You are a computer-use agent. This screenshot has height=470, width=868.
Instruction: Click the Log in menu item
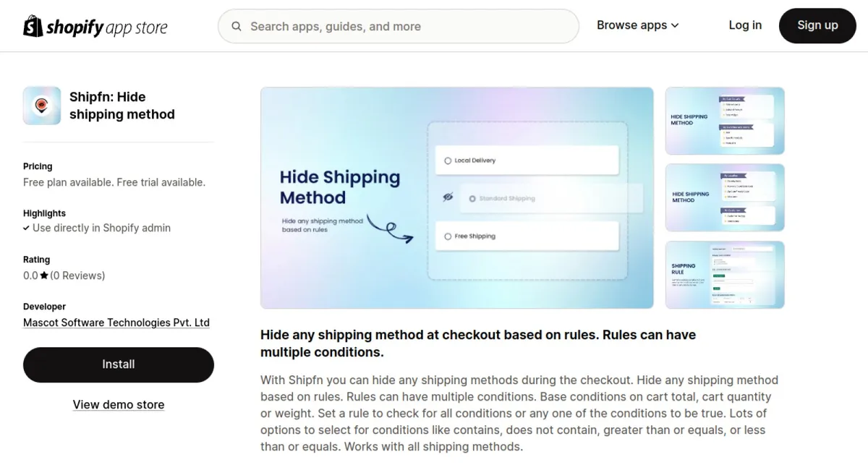pyautogui.click(x=745, y=25)
